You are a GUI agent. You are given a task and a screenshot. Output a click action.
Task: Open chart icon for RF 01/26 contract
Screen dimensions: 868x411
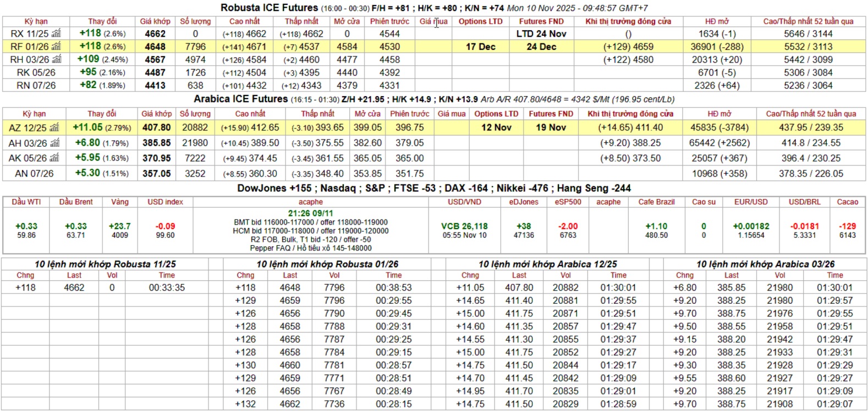pos(56,47)
